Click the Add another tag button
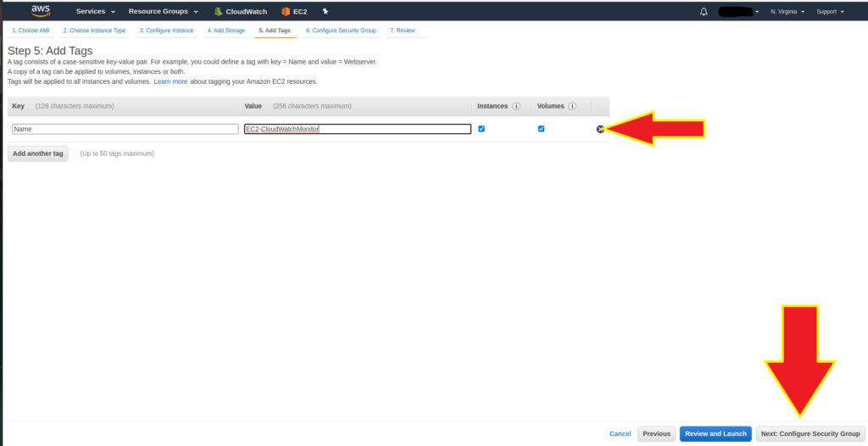The image size is (868, 446). [x=37, y=153]
